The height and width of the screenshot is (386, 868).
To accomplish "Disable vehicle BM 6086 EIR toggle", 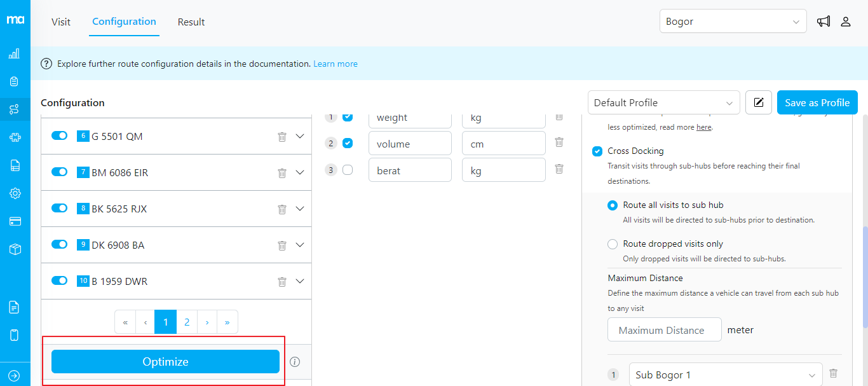I will tap(60, 172).
